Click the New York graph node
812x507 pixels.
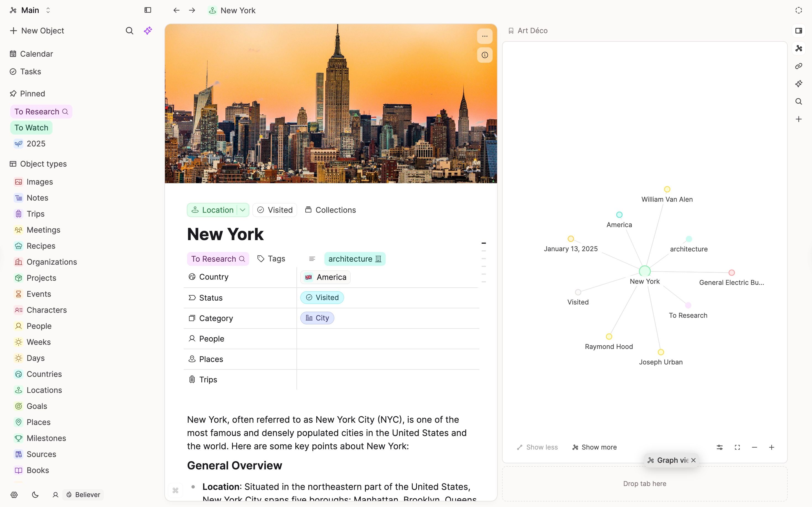(x=644, y=271)
